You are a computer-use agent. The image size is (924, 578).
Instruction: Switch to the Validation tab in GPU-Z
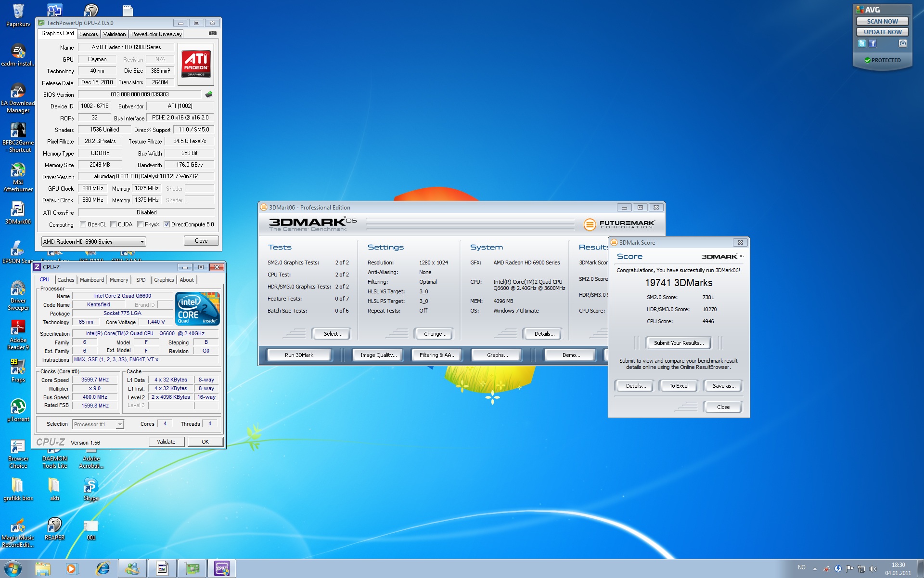tap(115, 34)
